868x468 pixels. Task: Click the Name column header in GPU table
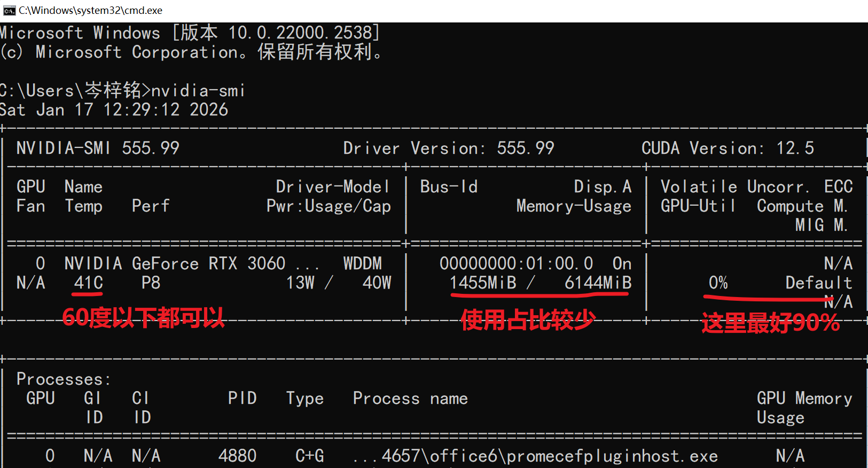point(83,187)
